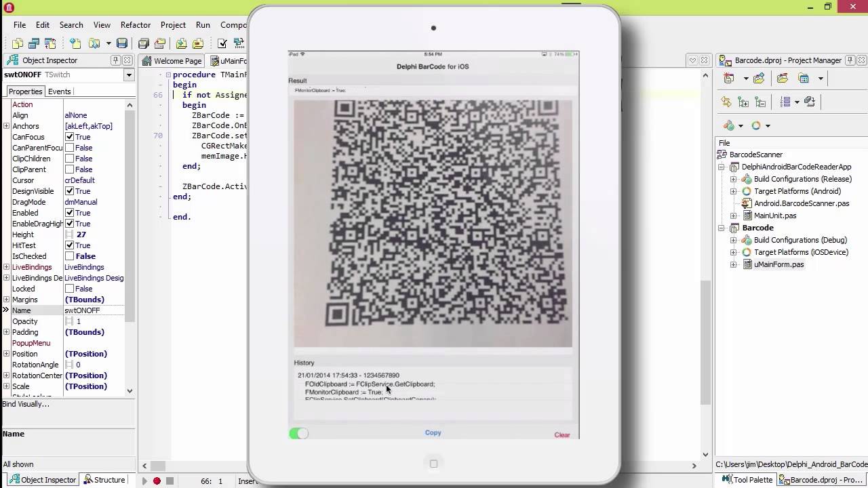Click the Collapse All tree icon in Project Manager

coord(760,102)
